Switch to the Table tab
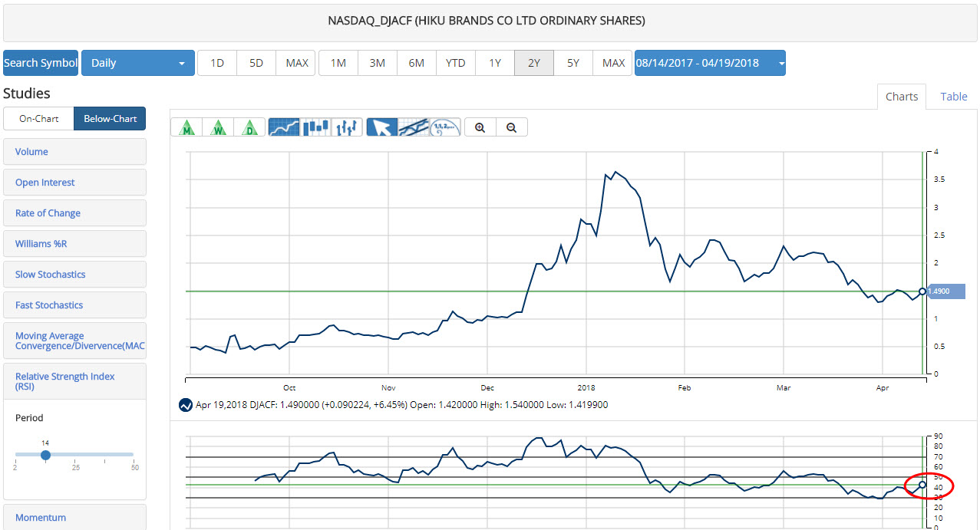 954,97
